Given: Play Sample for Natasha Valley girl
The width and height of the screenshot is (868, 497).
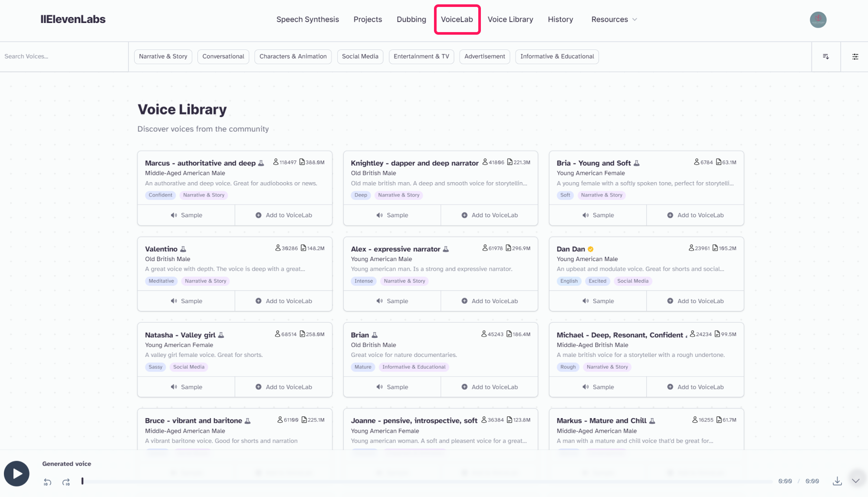Looking at the screenshot, I should coord(186,387).
